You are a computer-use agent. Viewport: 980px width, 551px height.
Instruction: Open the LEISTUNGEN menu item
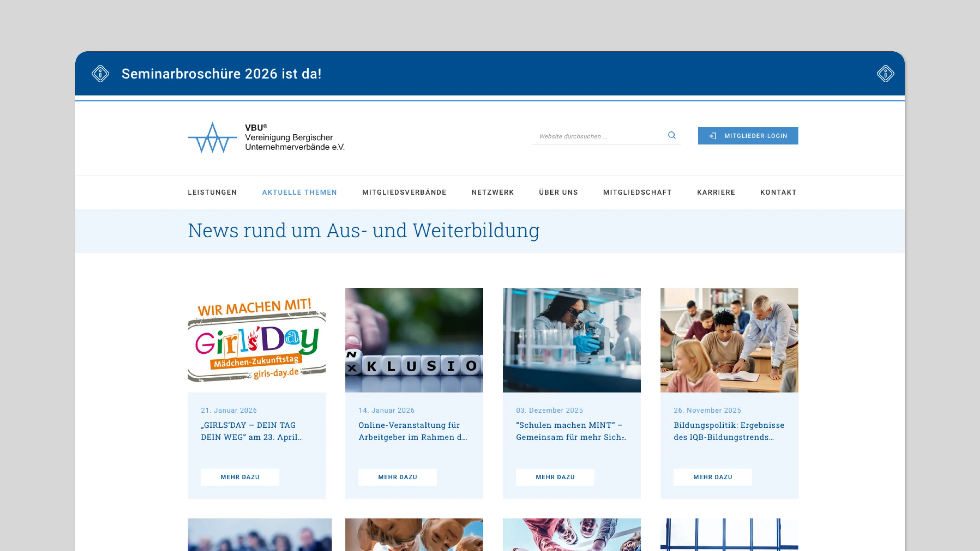click(x=212, y=193)
